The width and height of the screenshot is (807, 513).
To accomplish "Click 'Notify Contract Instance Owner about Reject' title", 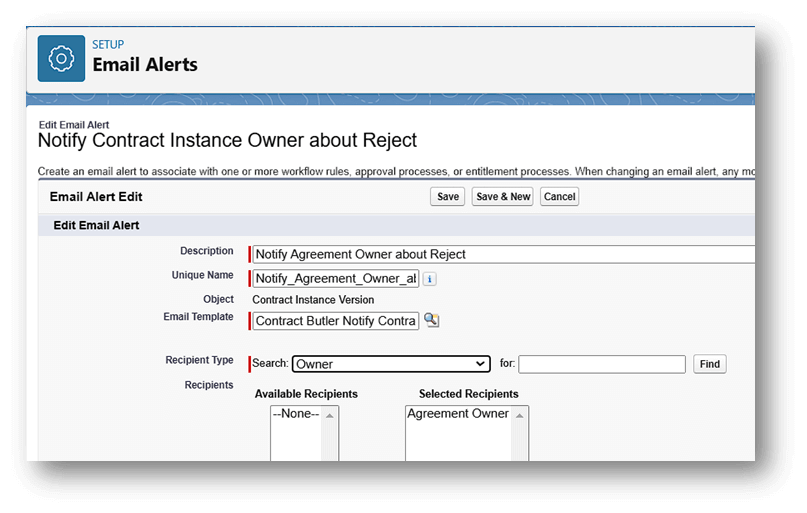I will 227,140.
